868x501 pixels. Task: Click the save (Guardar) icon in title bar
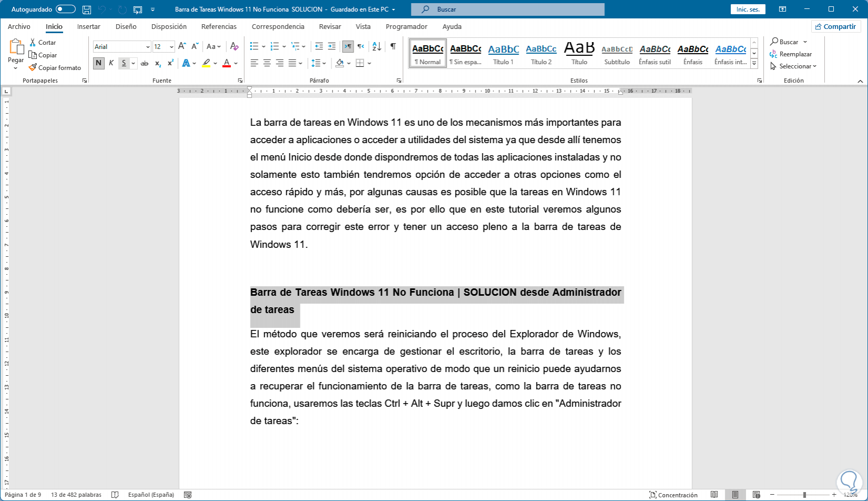pos(87,9)
